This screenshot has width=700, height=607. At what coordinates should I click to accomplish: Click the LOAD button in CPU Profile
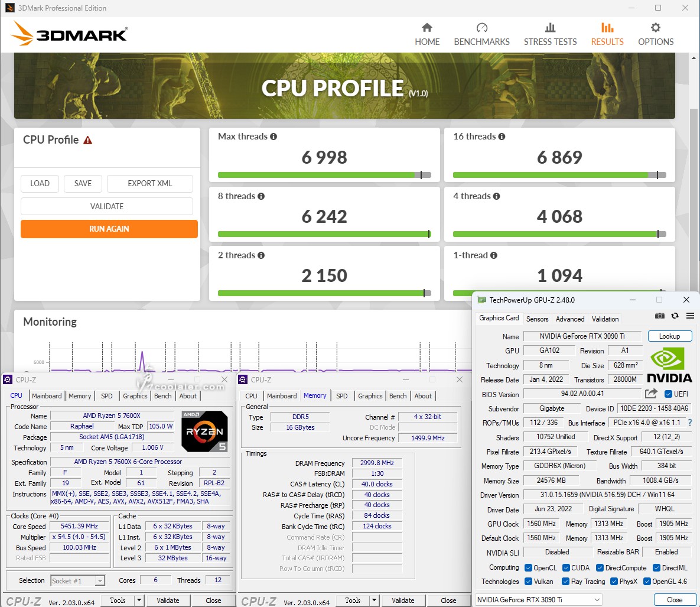(x=40, y=183)
